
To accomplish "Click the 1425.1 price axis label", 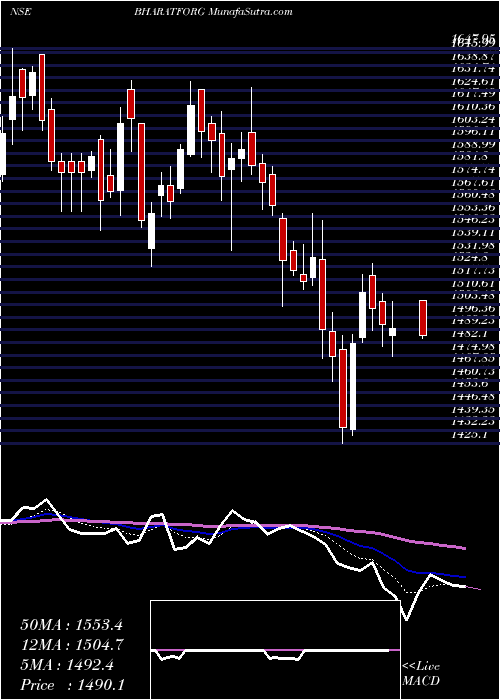I will 470,435.
